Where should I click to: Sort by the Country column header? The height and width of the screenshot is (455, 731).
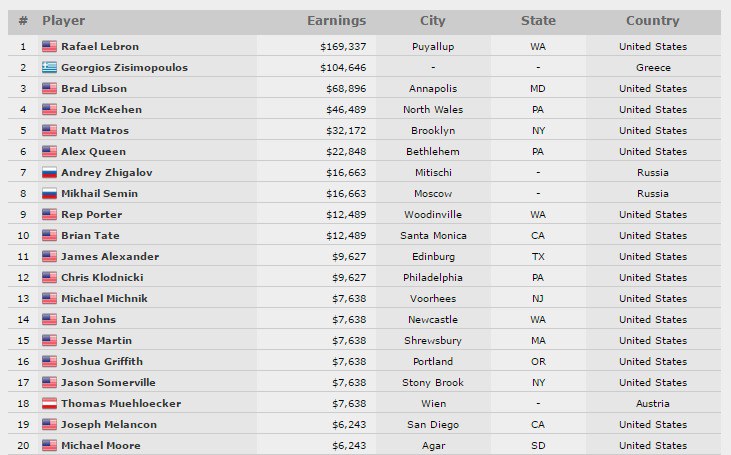pos(652,21)
